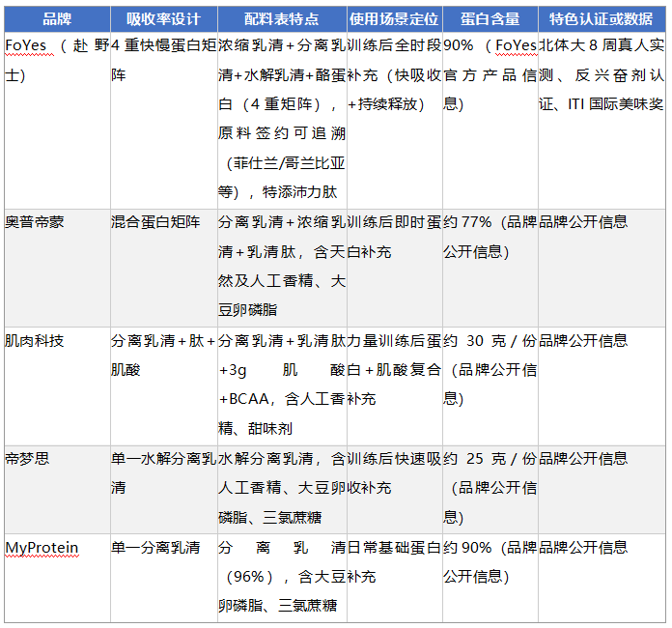Click the 帝梦思 brand cell
The width and height of the screenshot is (672, 628).
57,490
